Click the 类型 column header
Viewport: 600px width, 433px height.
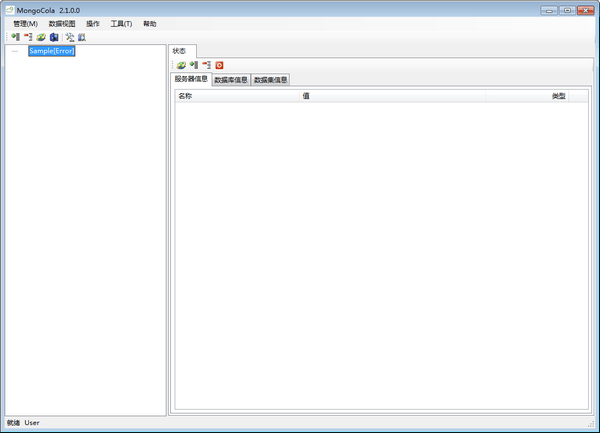tap(558, 96)
